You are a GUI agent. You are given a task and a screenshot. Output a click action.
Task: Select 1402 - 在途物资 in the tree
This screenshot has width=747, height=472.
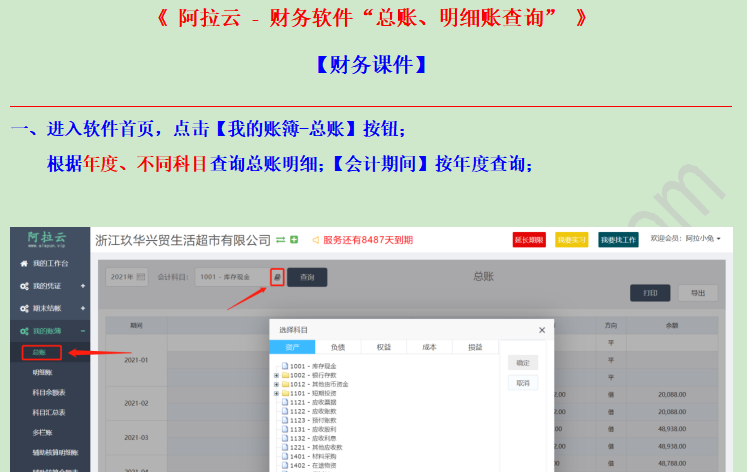(313, 465)
